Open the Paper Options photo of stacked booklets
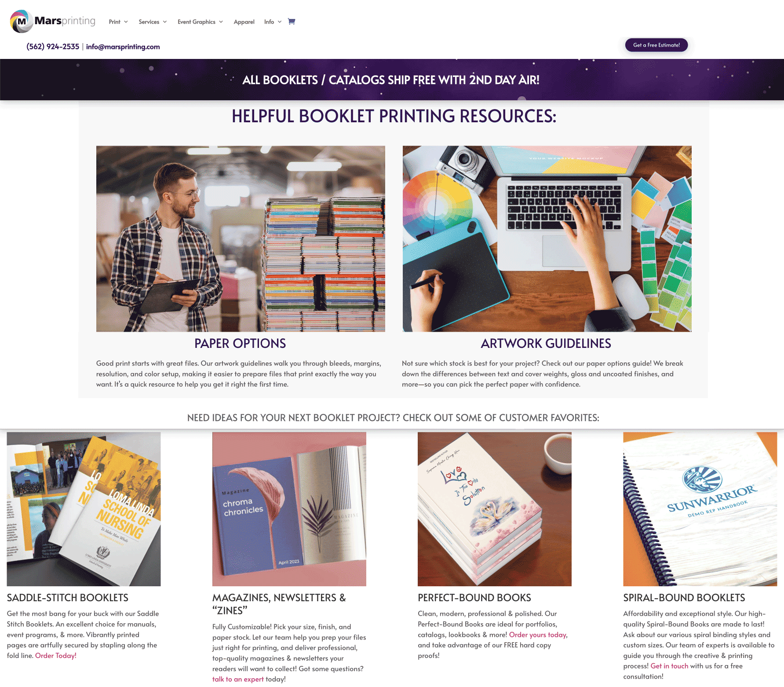This screenshot has height=687, width=784. pyautogui.click(x=241, y=238)
